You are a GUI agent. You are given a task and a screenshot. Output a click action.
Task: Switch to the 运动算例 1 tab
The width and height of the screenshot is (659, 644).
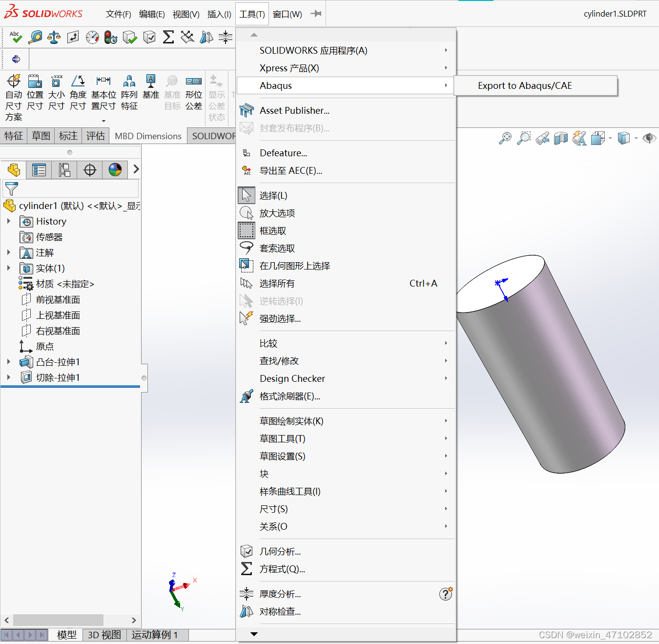(154, 635)
